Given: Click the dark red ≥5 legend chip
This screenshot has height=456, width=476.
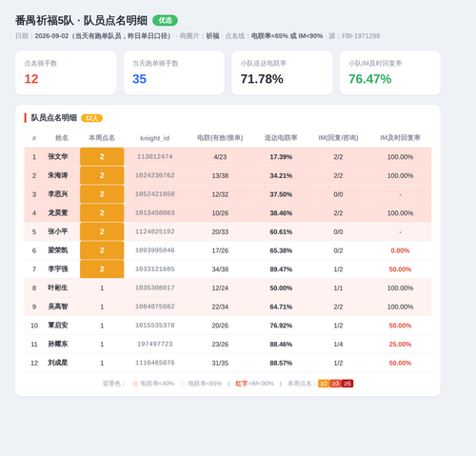Looking at the screenshot, I should pos(347,384).
